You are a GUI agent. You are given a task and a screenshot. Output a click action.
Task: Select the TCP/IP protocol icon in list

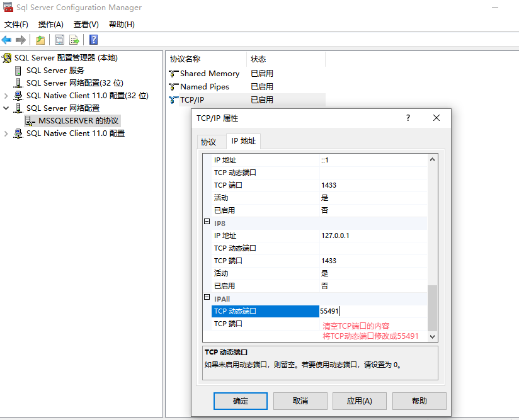click(174, 100)
